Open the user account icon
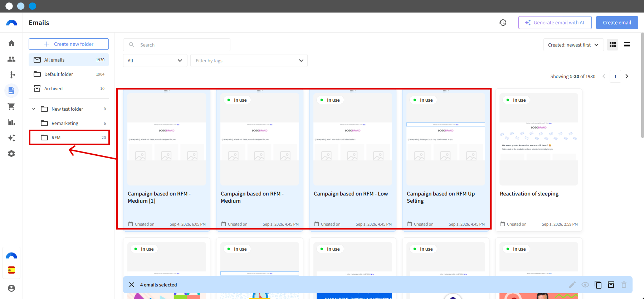Image resolution: width=644 pixels, height=299 pixels. (x=11, y=288)
